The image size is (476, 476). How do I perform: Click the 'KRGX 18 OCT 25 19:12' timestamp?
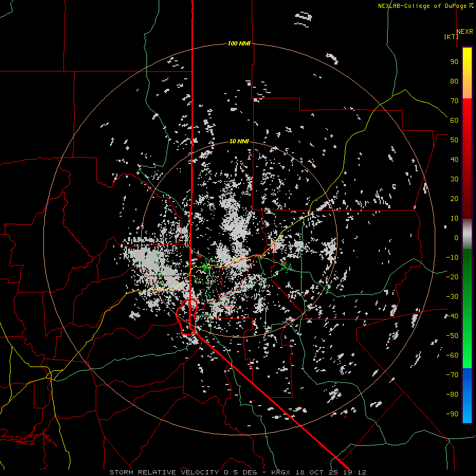[319, 472]
